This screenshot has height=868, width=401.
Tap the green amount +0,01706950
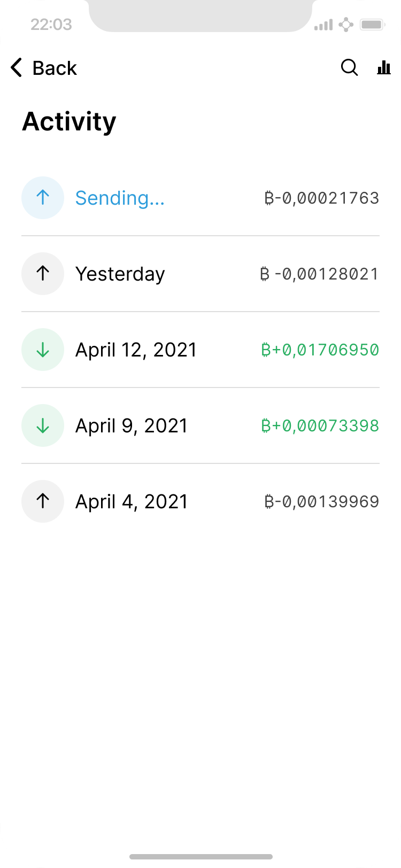coord(320,350)
